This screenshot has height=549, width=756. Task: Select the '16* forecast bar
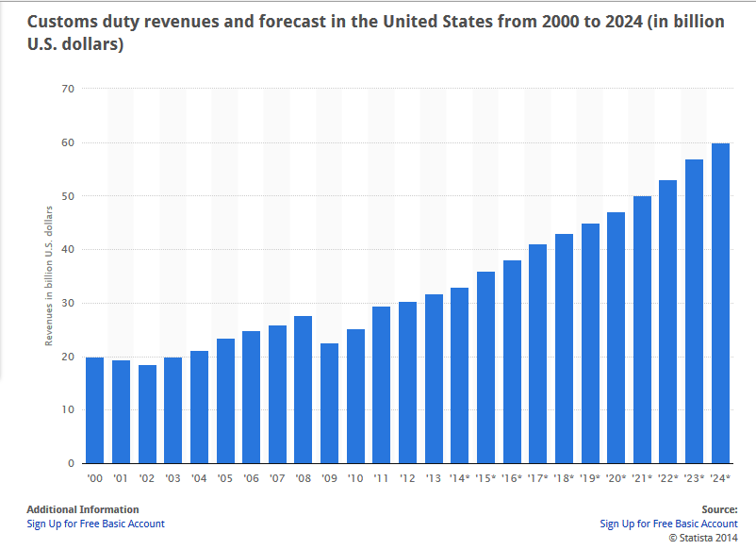pyautogui.click(x=513, y=362)
